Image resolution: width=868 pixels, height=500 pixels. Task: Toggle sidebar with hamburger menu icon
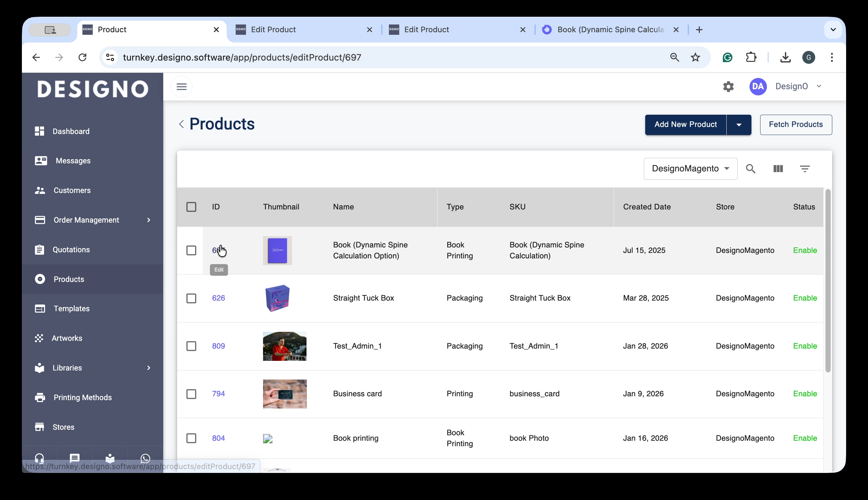tap(182, 87)
